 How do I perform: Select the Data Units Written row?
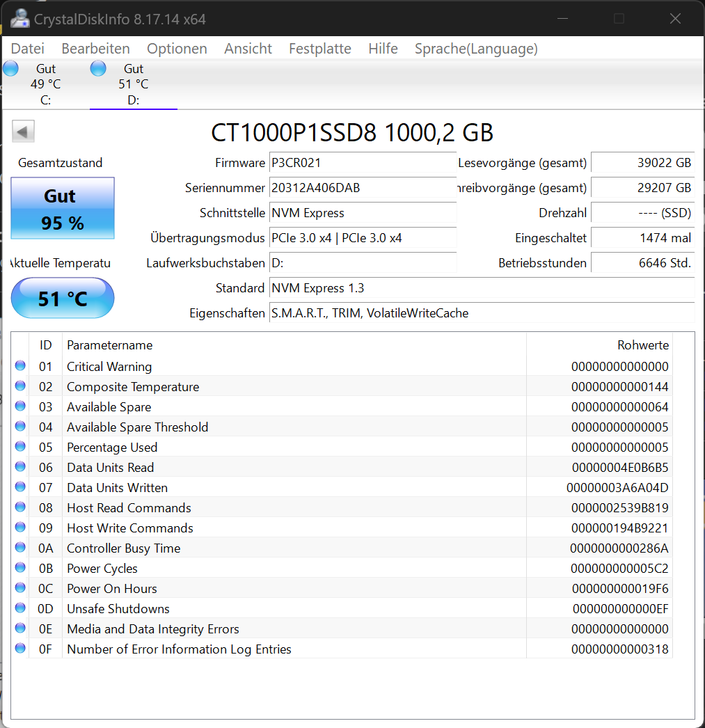(343, 487)
